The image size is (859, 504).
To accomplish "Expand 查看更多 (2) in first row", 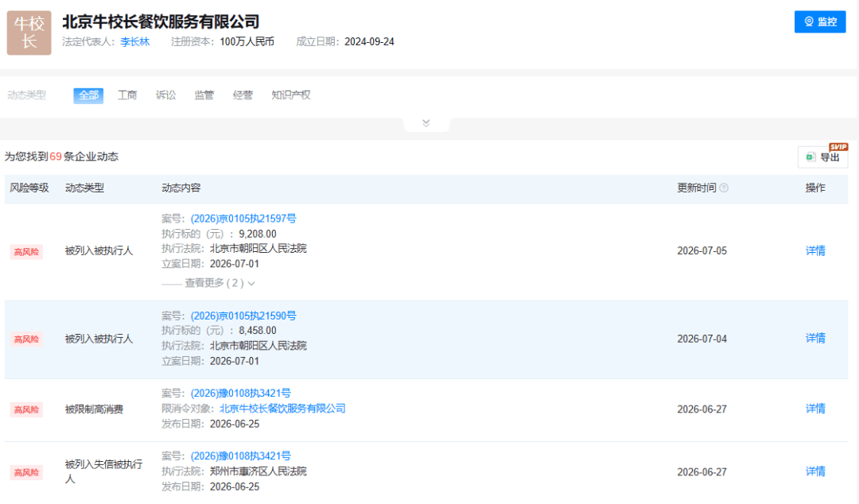I will [220, 283].
